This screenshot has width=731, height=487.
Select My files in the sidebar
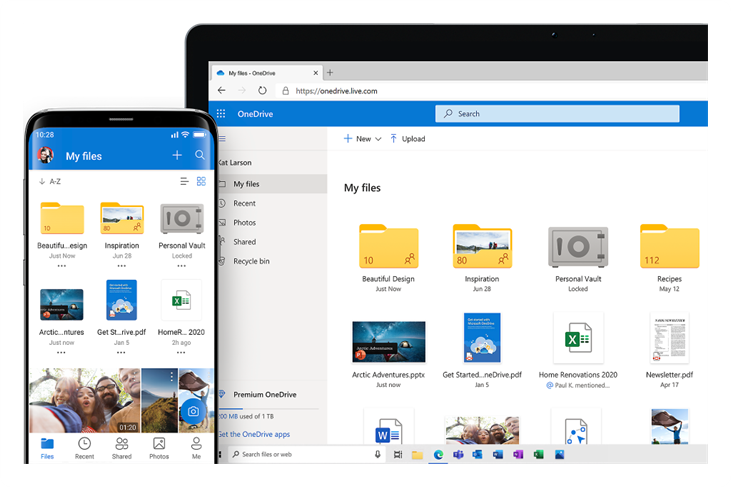(x=273, y=184)
